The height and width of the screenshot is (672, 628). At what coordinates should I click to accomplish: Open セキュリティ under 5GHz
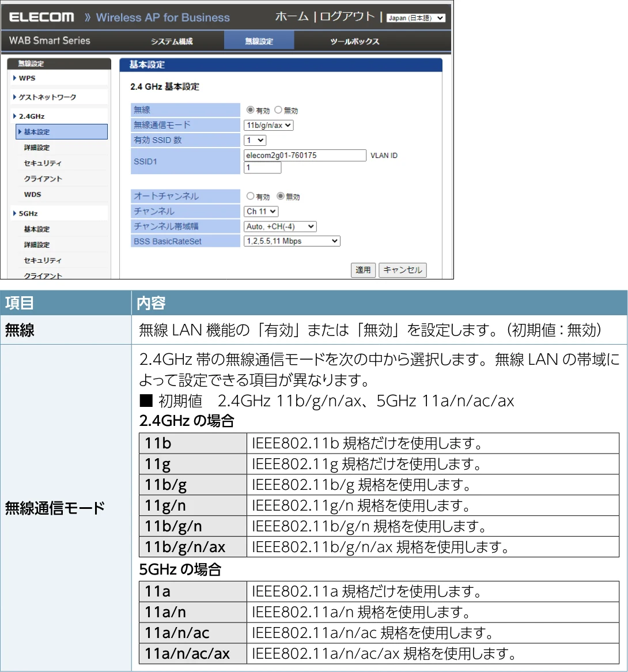pyautogui.click(x=43, y=260)
